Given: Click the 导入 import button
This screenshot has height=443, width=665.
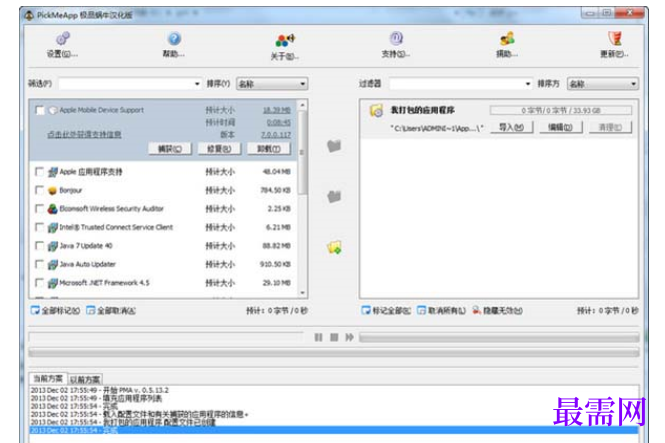Looking at the screenshot, I should [511, 127].
